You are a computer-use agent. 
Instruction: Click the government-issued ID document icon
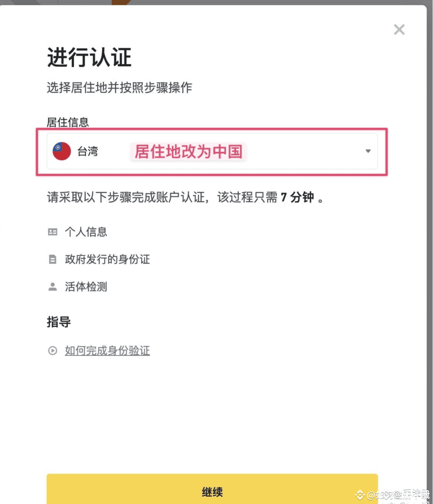pos(52,259)
